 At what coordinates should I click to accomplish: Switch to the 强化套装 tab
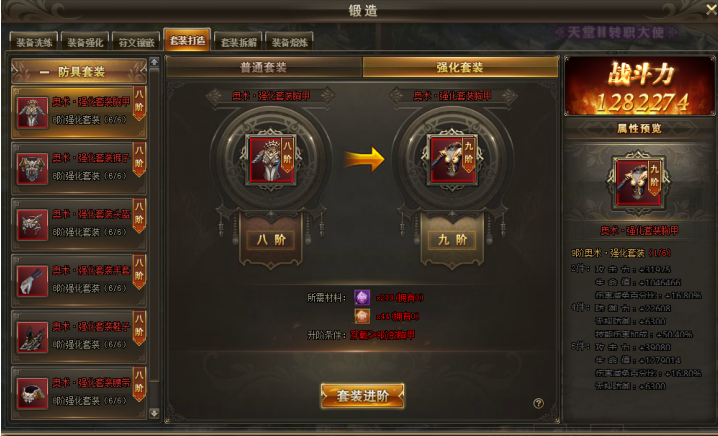click(x=460, y=67)
